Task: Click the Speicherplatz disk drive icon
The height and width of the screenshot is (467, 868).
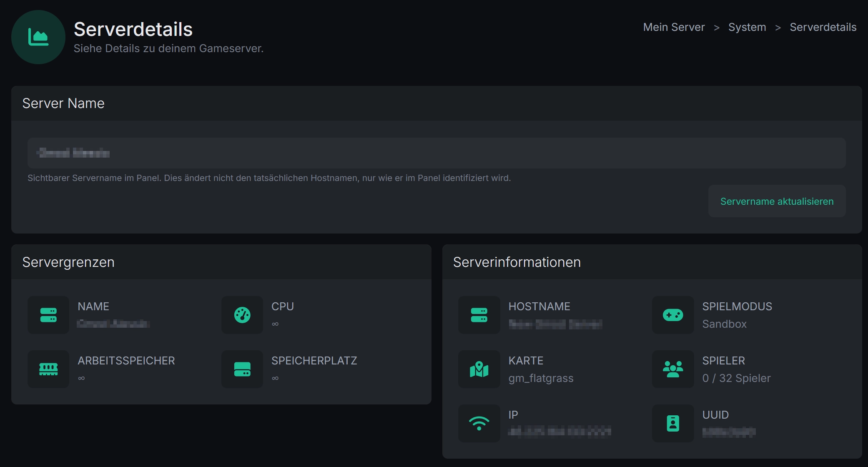Action: tap(242, 369)
